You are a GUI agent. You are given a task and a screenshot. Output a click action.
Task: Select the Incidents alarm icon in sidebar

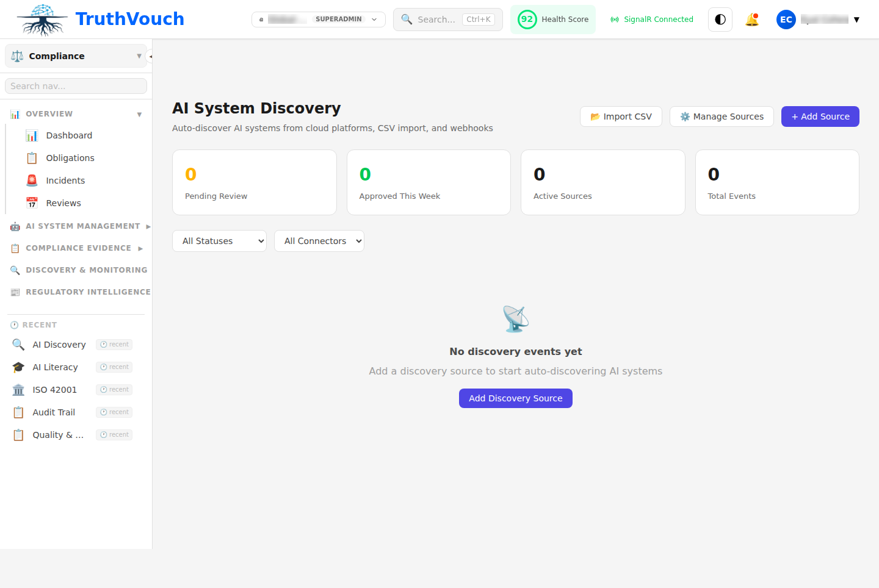pos(31,180)
